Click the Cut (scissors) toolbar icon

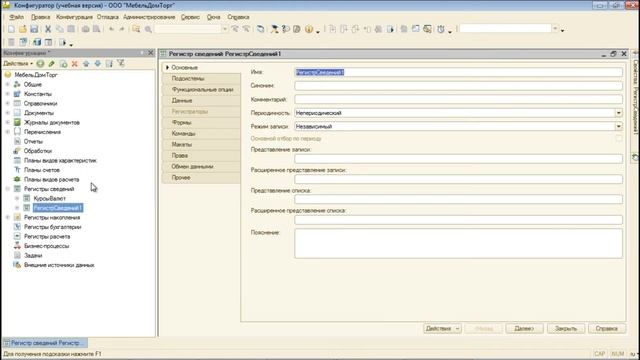coord(48,29)
